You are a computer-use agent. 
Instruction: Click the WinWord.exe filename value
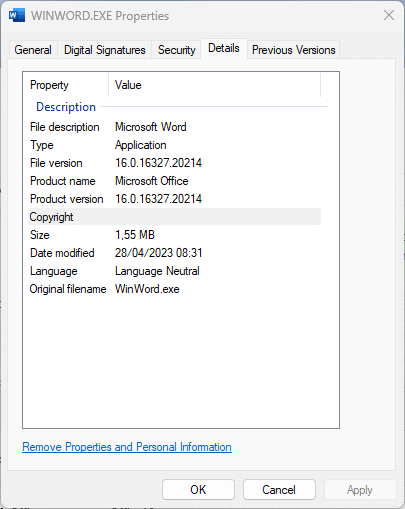[147, 289]
